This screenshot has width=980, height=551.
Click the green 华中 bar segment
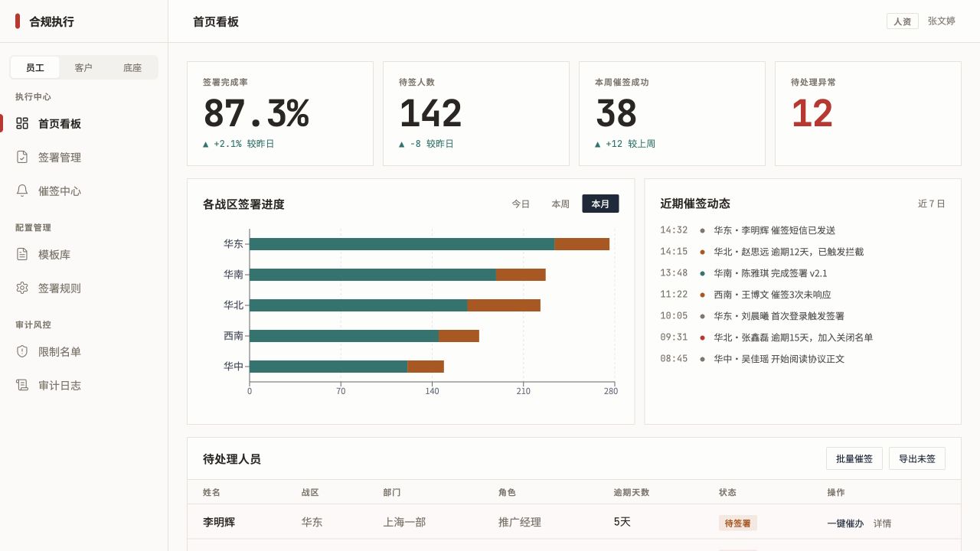pyautogui.click(x=328, y=367)
